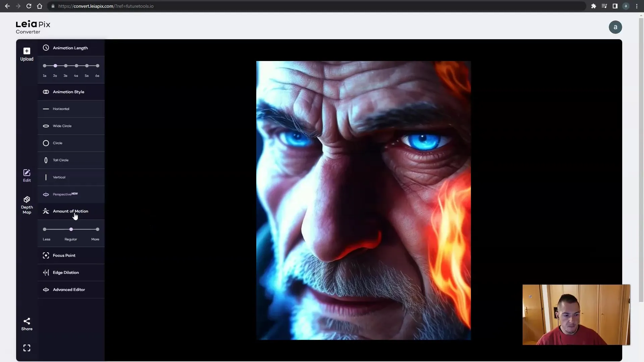Image resolution: width=644 pixels, height=362 pixels.
Task: Click the Focus Point icon
Action: pos(46,255)
